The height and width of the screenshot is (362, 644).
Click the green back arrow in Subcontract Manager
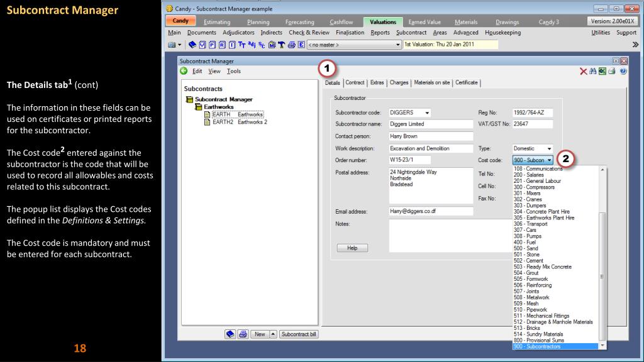(x=184, y=71)
